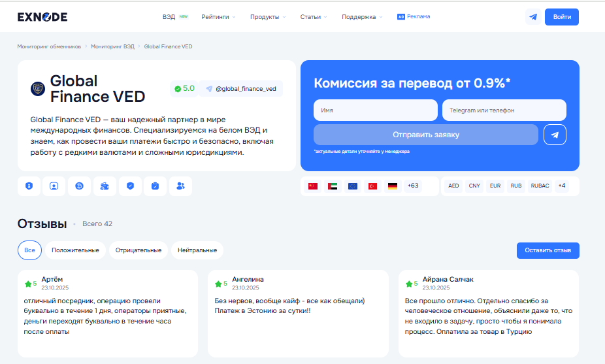Expand the Продукты dropdown menu
The height and width of the screenshot is (364, 605).
tap(268, 17)
